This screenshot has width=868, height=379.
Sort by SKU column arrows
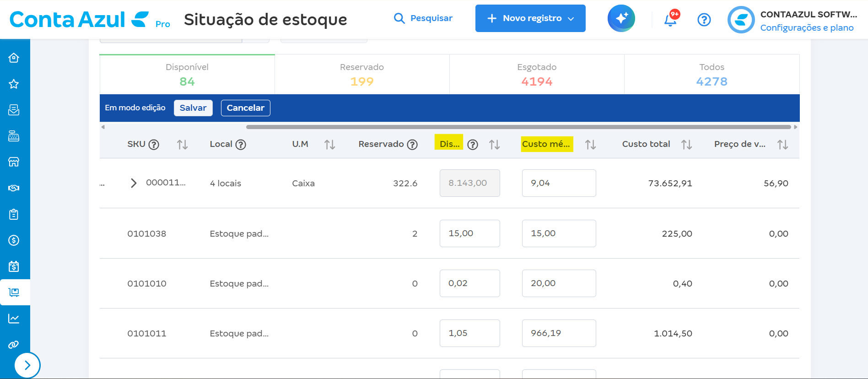183,145
